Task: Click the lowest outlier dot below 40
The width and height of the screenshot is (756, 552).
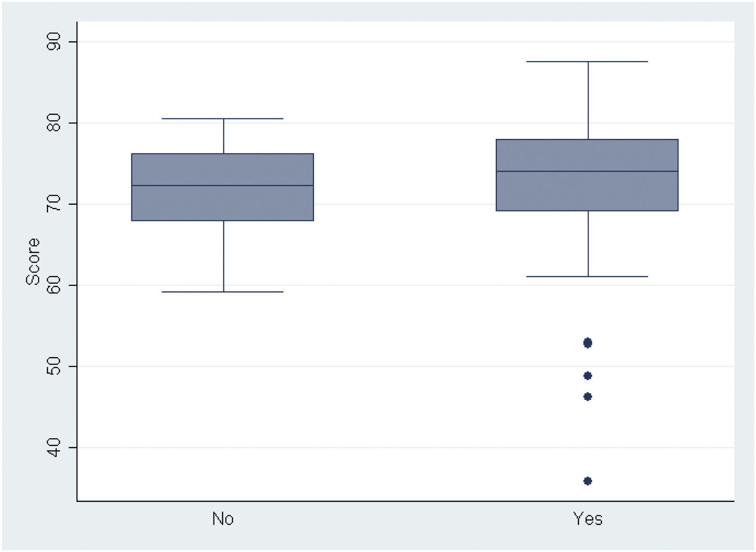Action: coord(588,481)
